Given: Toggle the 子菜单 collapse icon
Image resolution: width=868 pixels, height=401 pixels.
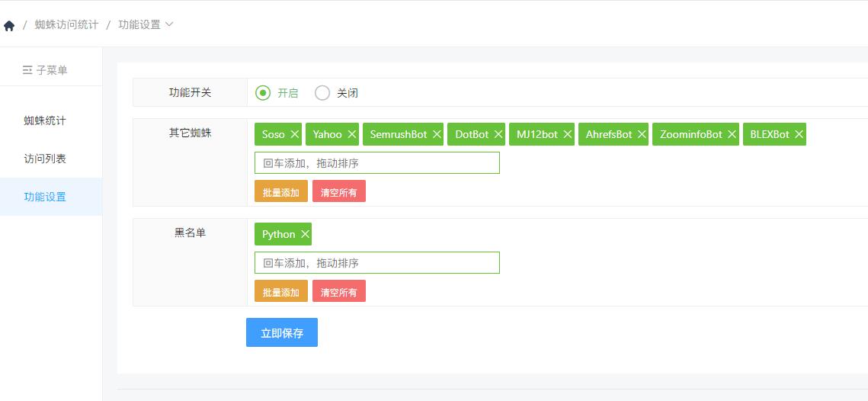Looking at the screenshot, I should pos(27,70).
